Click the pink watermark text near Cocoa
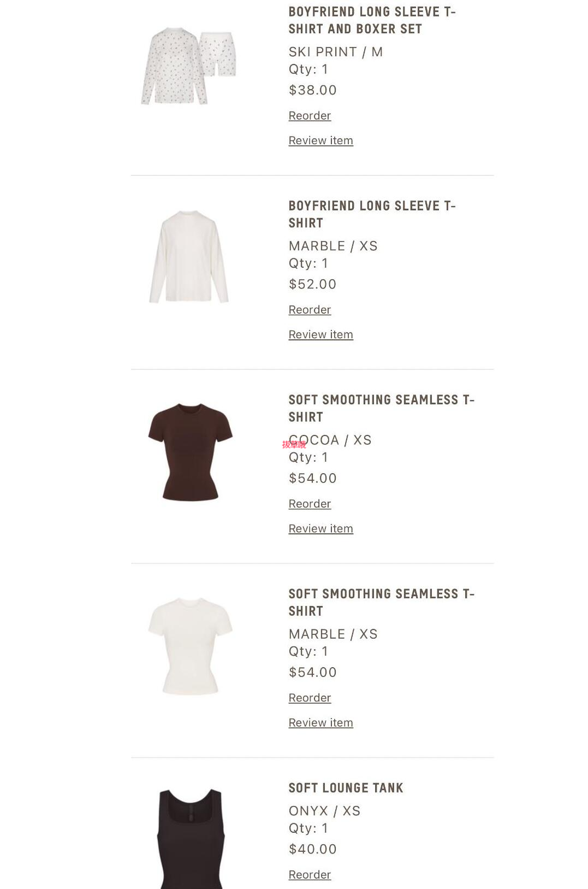This screenshot has width=588, height=889. pyautogui.click(x=294, y=445)
